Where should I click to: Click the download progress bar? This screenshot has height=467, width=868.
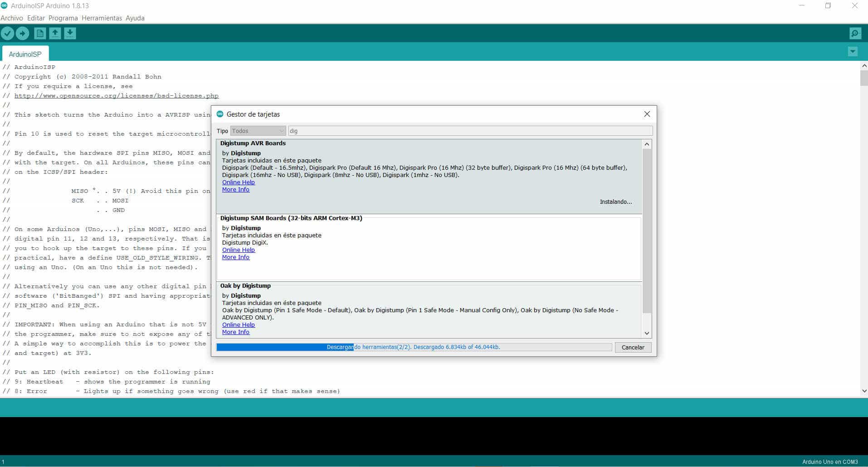414,347
